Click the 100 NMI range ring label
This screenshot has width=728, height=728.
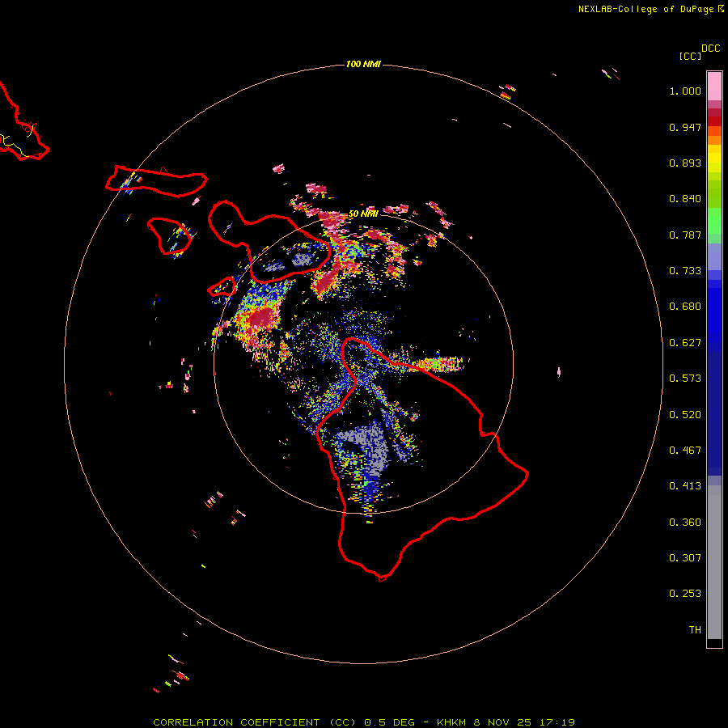[363, 64]
